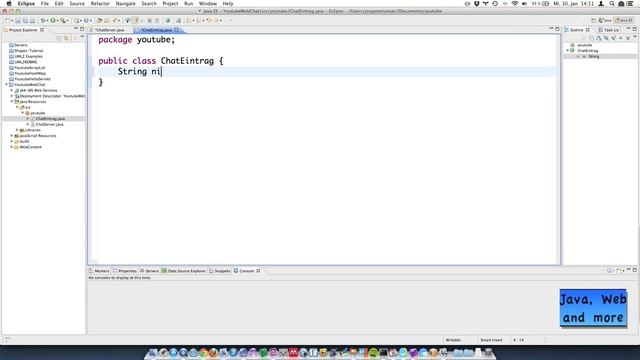Image resolution: width=640 pixels, height=360 pixels.
Task: Collapse the youtube package node
Action: click(23, 113)
